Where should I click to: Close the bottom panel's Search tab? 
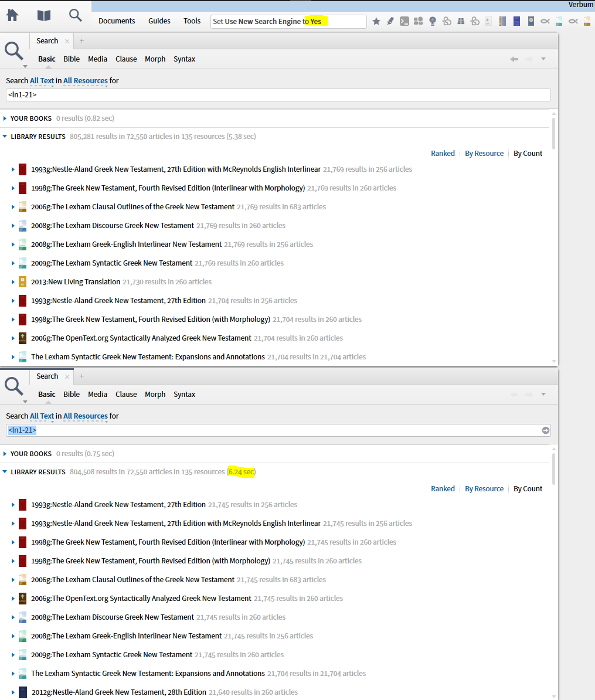click(67, 376)
